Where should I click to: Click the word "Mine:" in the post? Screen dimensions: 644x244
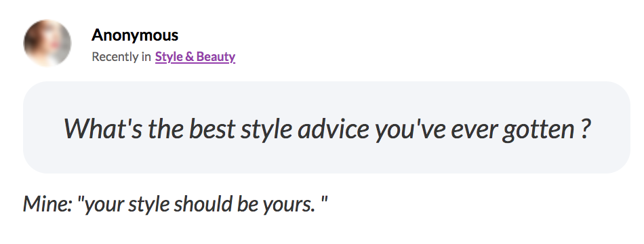47,204
